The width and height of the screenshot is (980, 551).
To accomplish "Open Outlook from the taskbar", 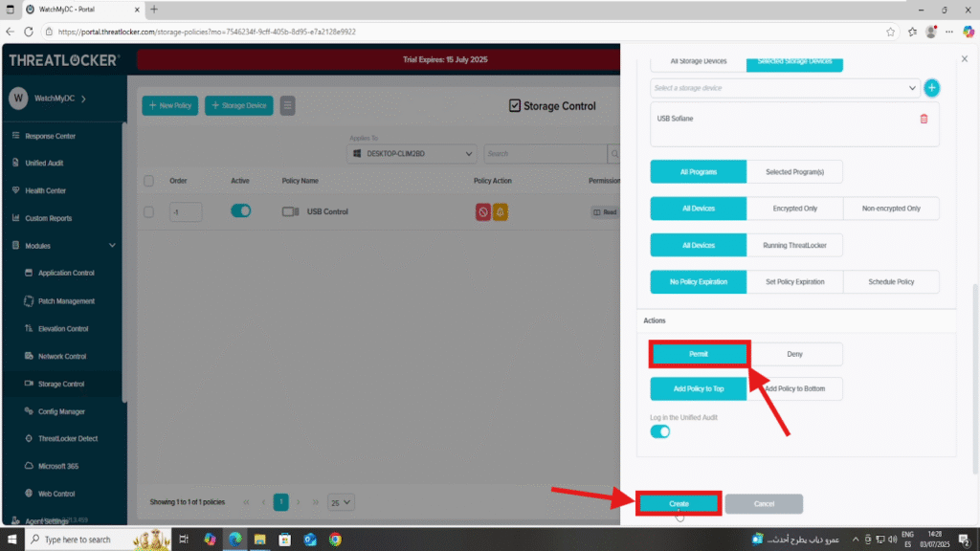I will (310, 540).
